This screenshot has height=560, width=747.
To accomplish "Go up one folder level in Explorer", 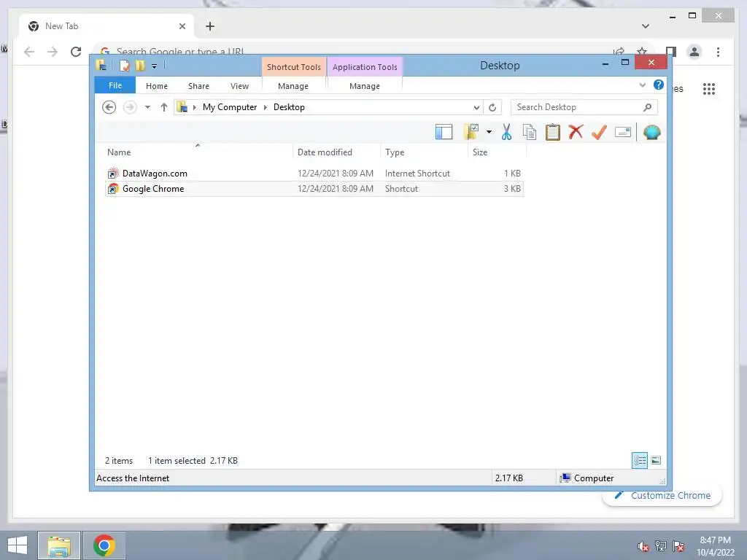I will [x=164, y=107].
